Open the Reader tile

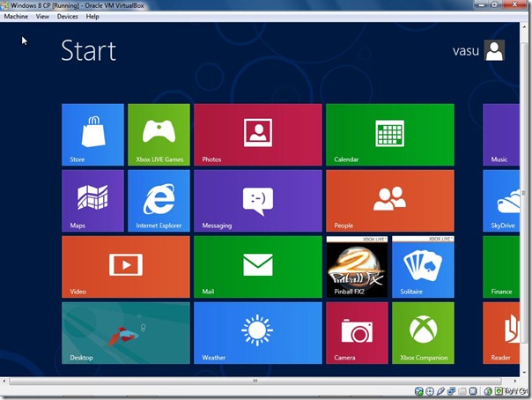pyautogui.click(x=501, y=333)
